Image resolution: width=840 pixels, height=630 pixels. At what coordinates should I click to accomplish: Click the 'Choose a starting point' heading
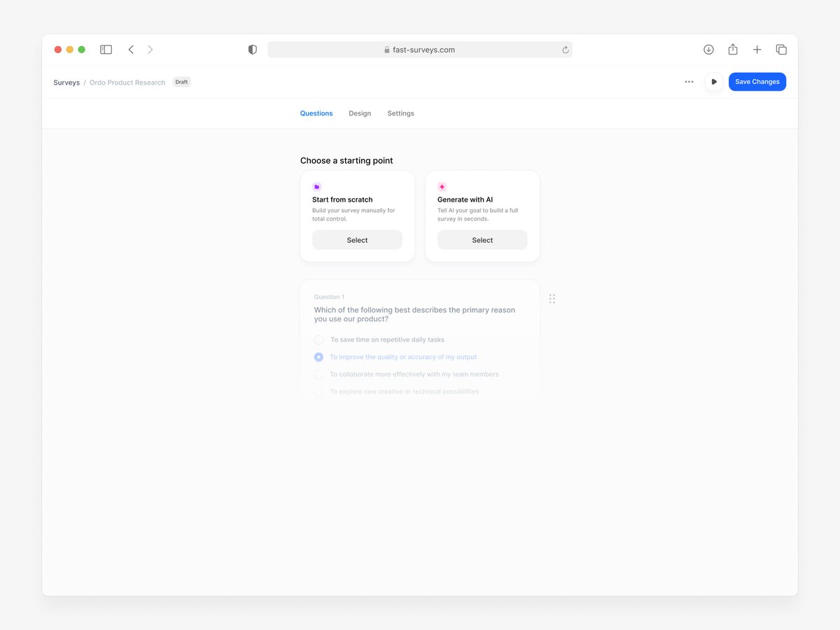coord(346,160)
